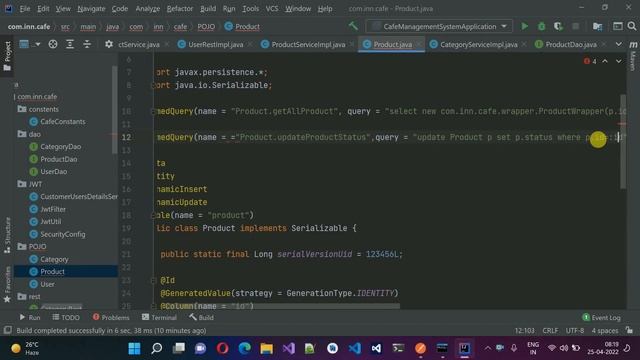Close the Product.java tab
The image size is (640, 360).
(418, 44)
